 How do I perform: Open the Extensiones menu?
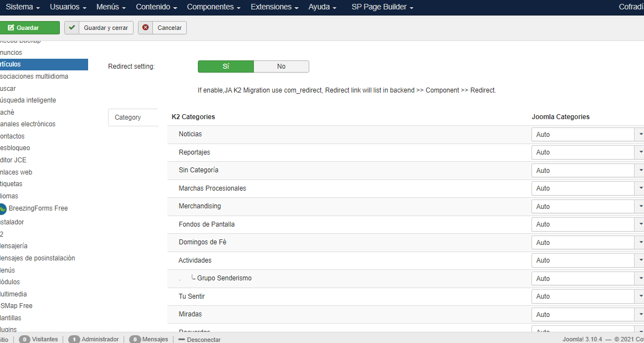[x=274, y=7]
